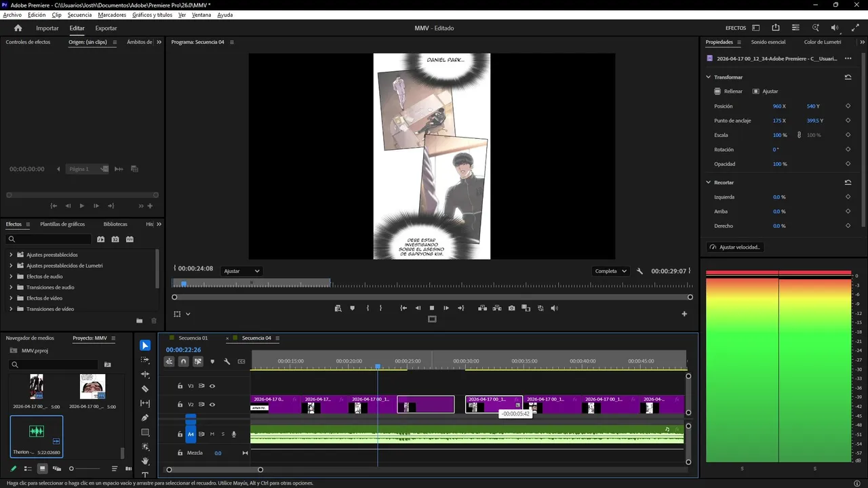Viewport: 868px width, 488px height.
Task: Step forward one frame
Action: click(446, 308)
